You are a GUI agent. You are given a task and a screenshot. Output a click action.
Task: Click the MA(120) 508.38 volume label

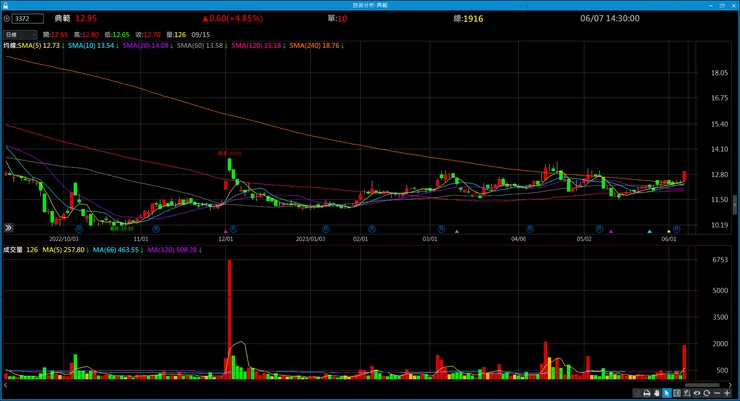click(x=172, y=250)
